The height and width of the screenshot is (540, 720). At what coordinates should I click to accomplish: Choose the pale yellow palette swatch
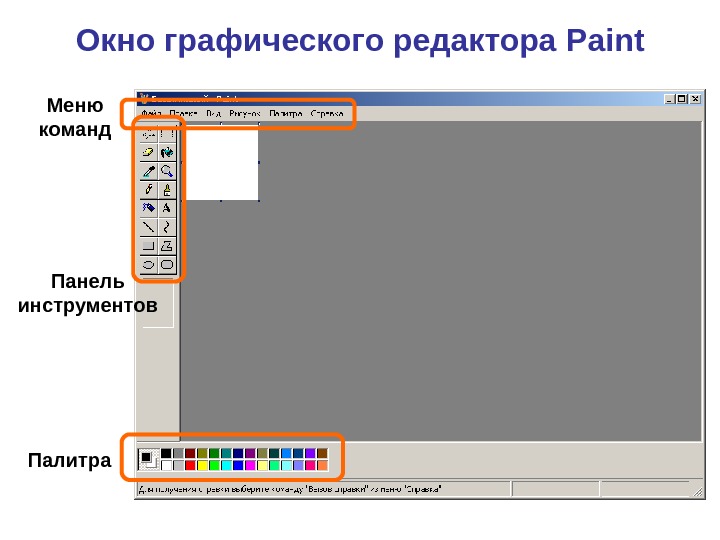(262, 466)
